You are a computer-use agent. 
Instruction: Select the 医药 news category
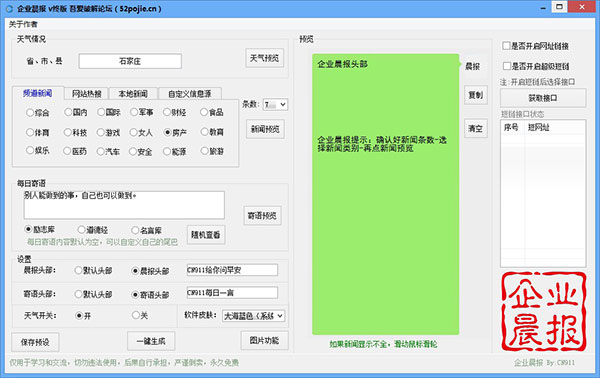(75, 151)
